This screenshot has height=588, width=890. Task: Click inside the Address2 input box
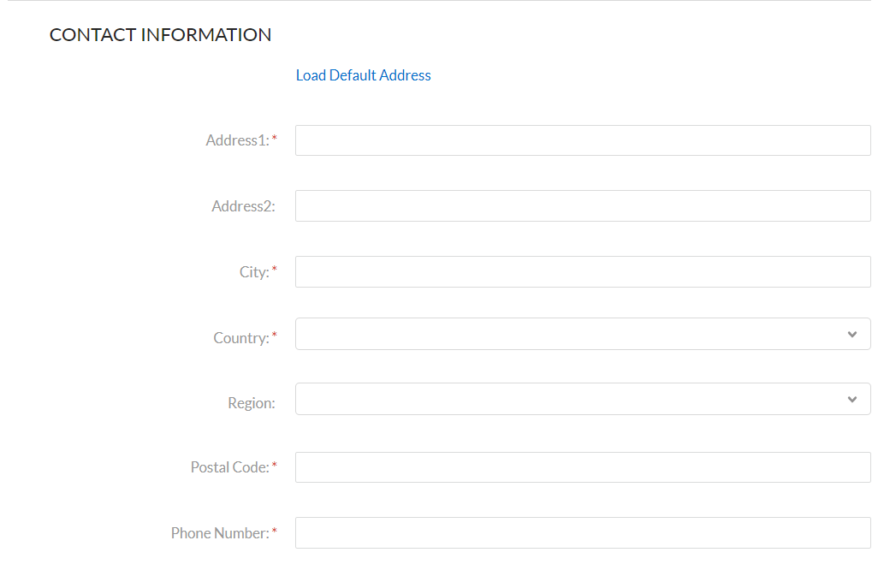click(582, 206)
